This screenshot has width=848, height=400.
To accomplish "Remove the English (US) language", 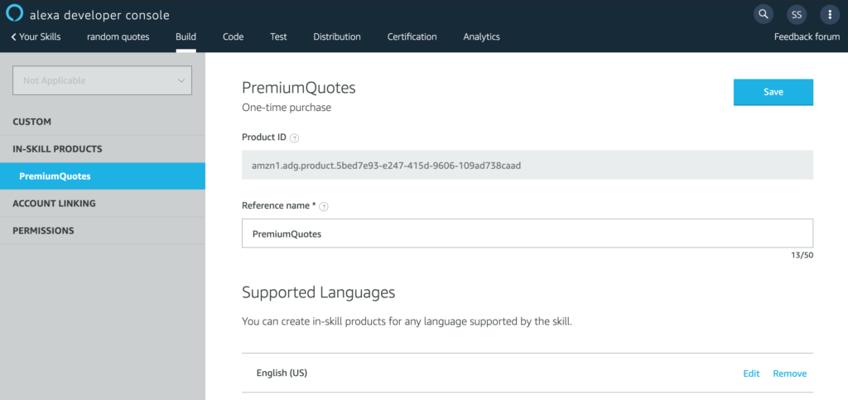I will 790,374.
